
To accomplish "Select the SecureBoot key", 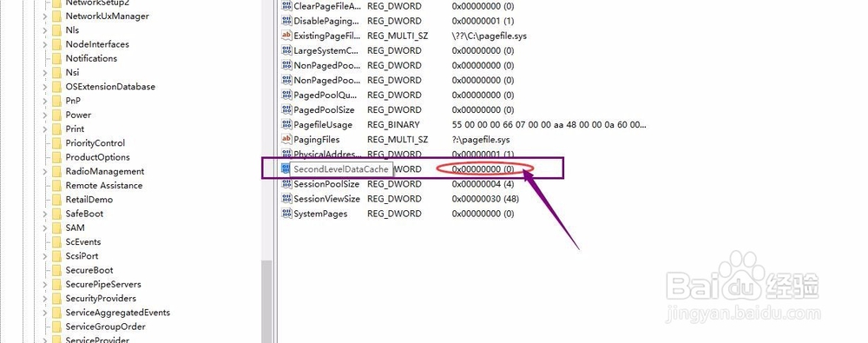I will click(89, 270).
